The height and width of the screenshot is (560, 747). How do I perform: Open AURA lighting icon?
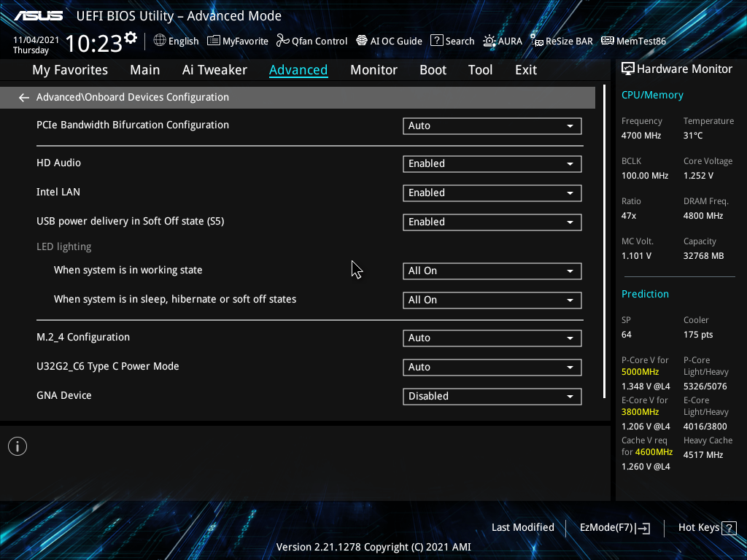(x=489, y=41)
